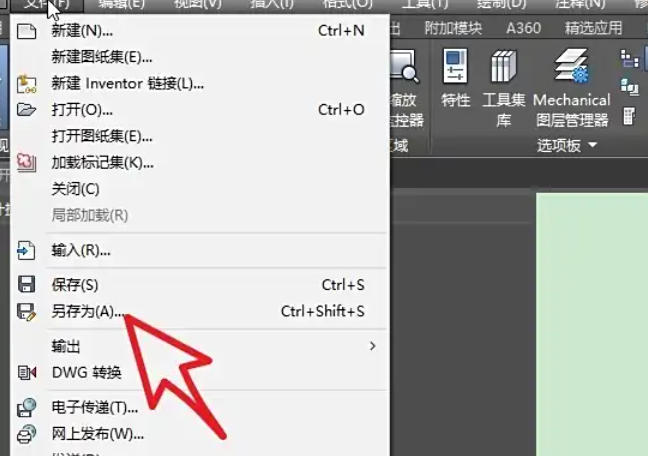
Task: Open the View (视图) menu bar item
Action: 198,4
